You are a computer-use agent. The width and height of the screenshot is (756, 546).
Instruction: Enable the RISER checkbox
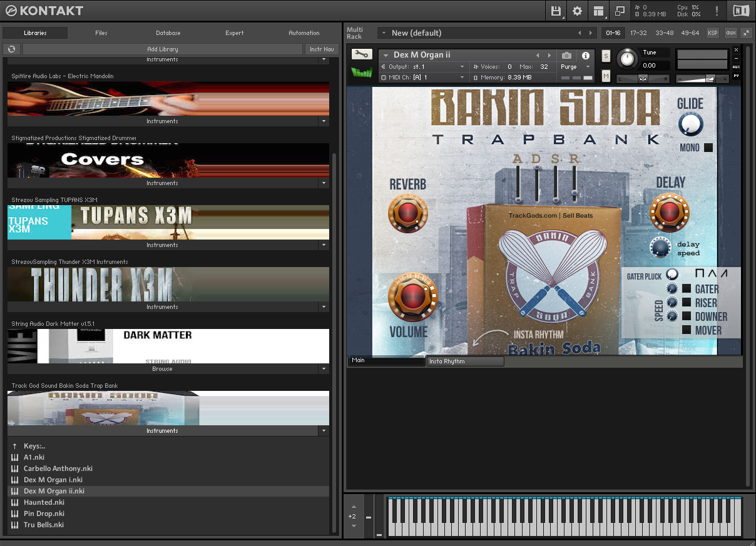(x=687, y=302)
